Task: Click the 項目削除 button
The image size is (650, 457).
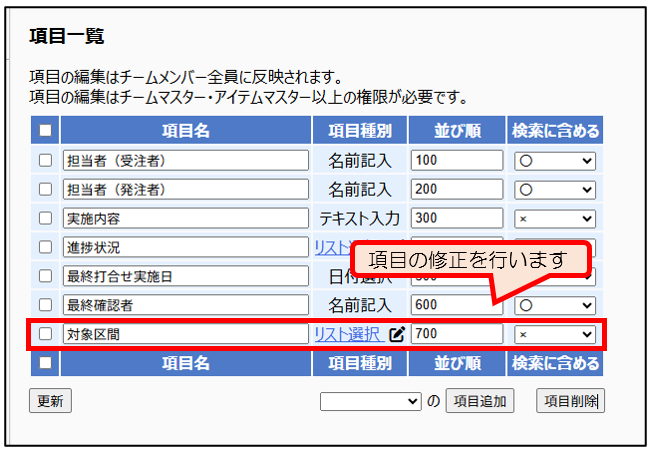Action: click(x=571, y=401)
